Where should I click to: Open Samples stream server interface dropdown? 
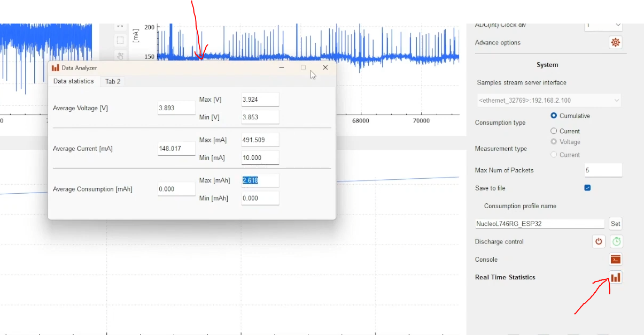(549, 100)
